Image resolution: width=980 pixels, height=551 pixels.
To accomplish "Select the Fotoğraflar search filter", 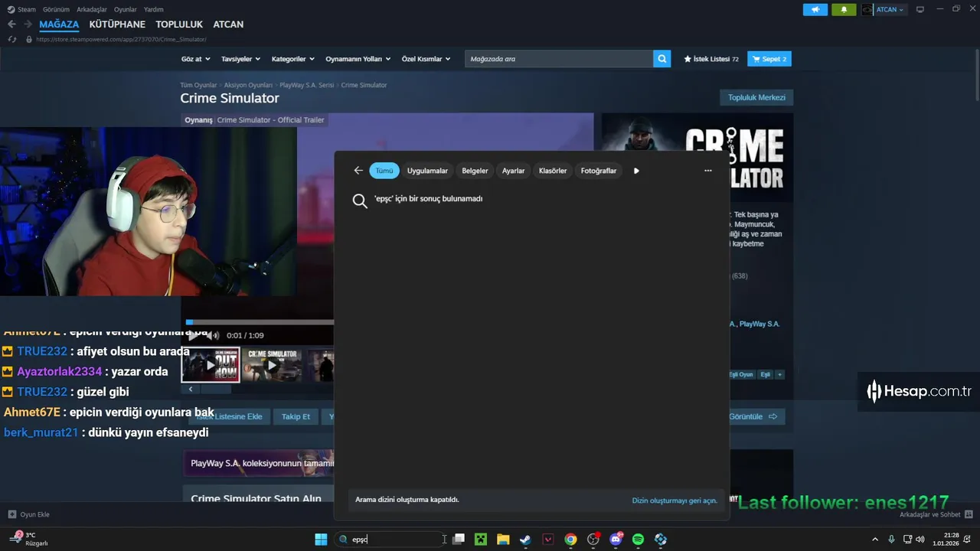I will 599,171.
